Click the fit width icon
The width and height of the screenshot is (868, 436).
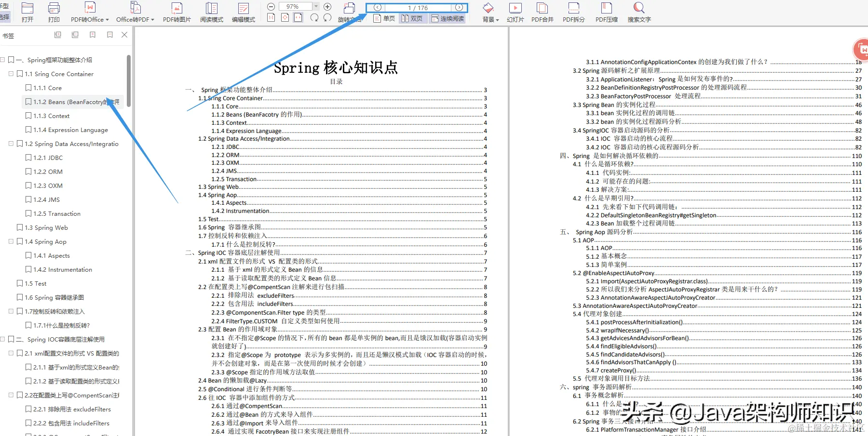click(298, 18)
